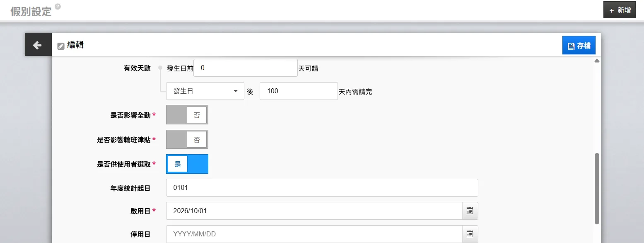The width and height of the screenshot is (644, 243).
Task: Turn off the 是否供使用者選取 switch
Action: tap(187, 164)
